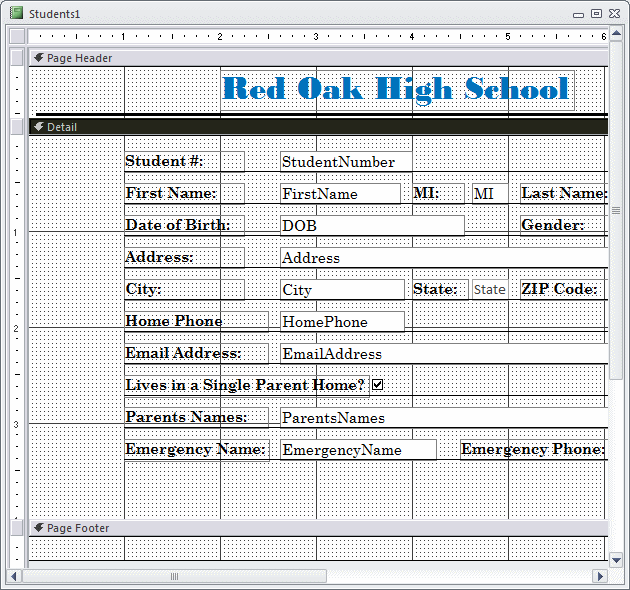Click the Page Footer section selector square
The height and width of the screenshot is (590, 630).
click(17, 528)
